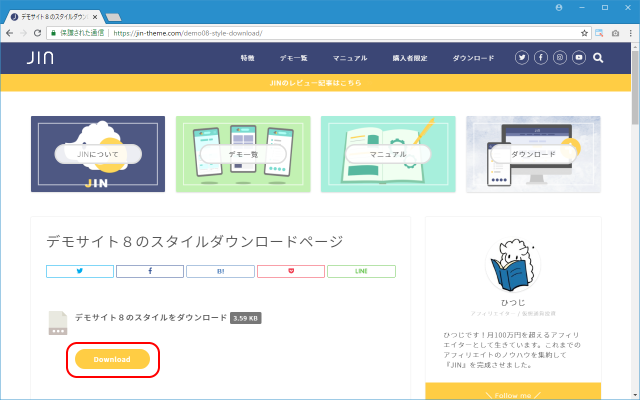
Task: Go back using the browser back arrow
Action: pos(11,32)
